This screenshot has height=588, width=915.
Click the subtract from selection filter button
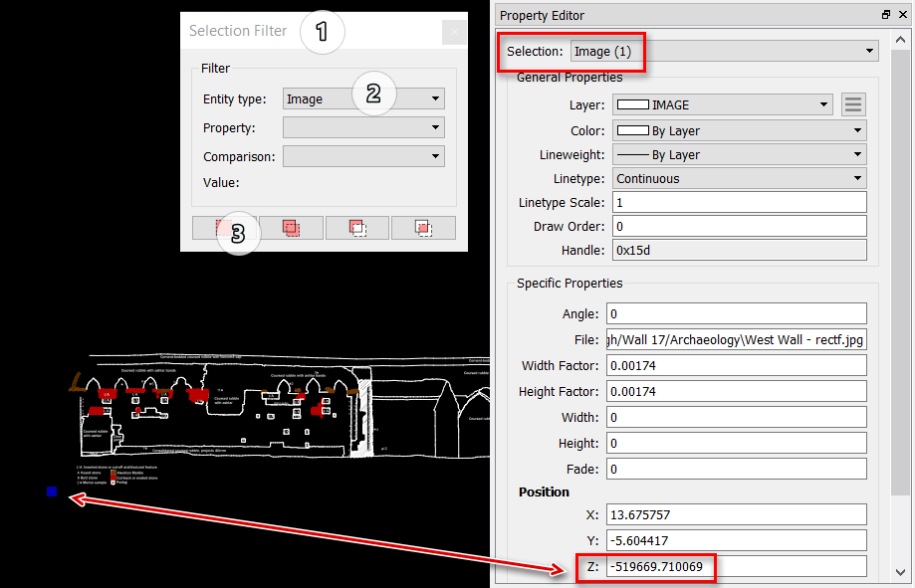(x=357, y=228)
